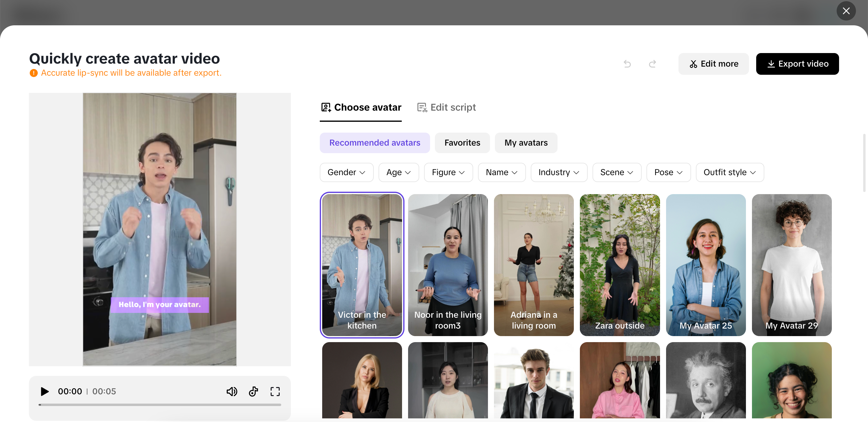
Task: Click the video progress bar
Action: (x=160, y=405)
